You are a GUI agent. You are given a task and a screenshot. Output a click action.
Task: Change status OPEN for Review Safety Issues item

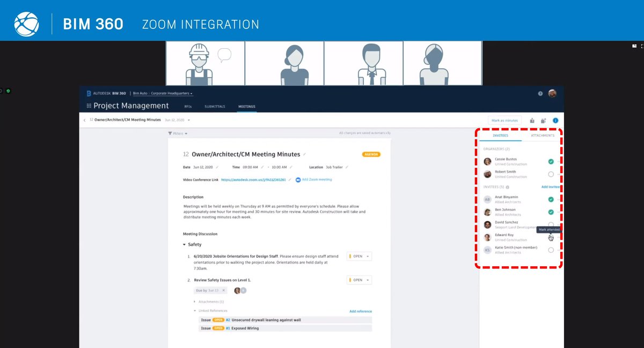359,280
